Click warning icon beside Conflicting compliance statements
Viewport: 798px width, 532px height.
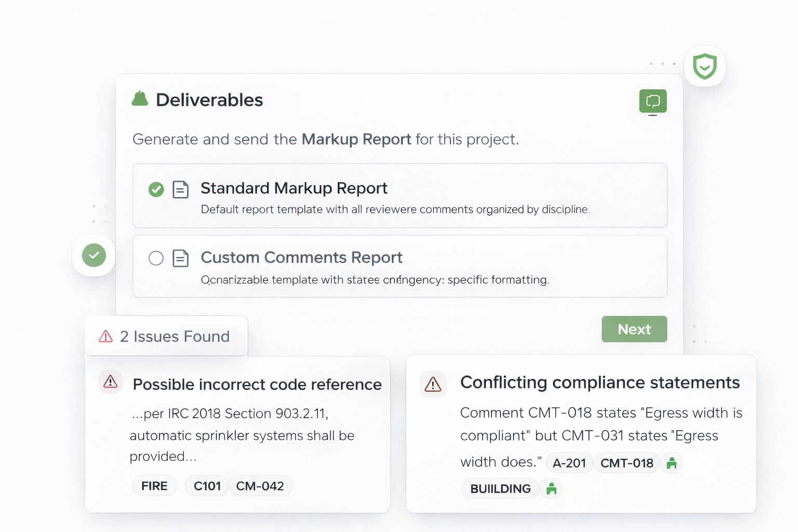(x=433, y=384)
